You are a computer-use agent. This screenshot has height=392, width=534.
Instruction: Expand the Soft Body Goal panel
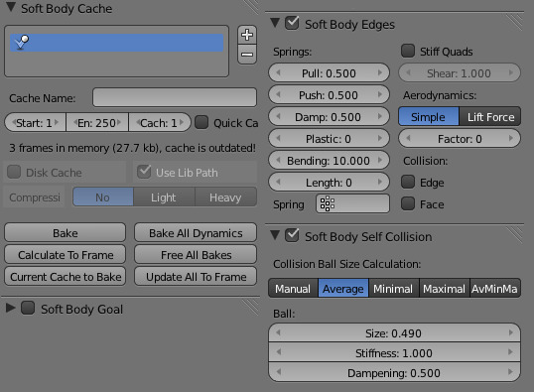click(11, 308)
